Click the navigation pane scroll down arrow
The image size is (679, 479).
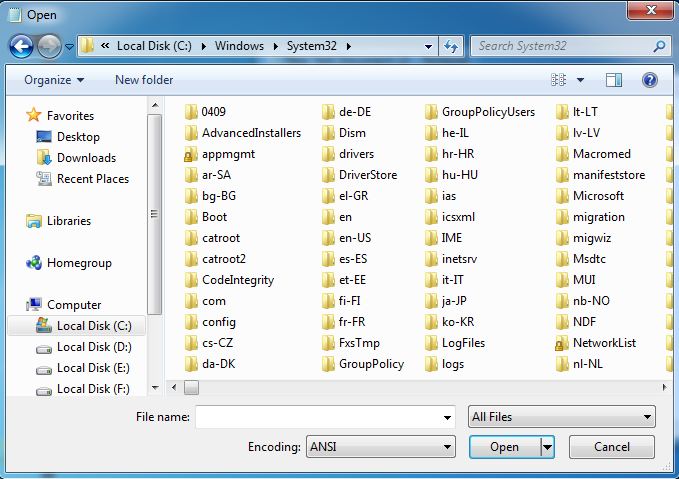tap(155, 388)
